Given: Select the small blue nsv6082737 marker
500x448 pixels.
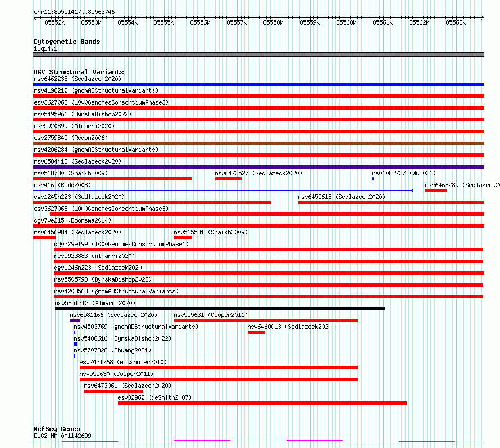Looking at the screenshot, I should [373, 179].
